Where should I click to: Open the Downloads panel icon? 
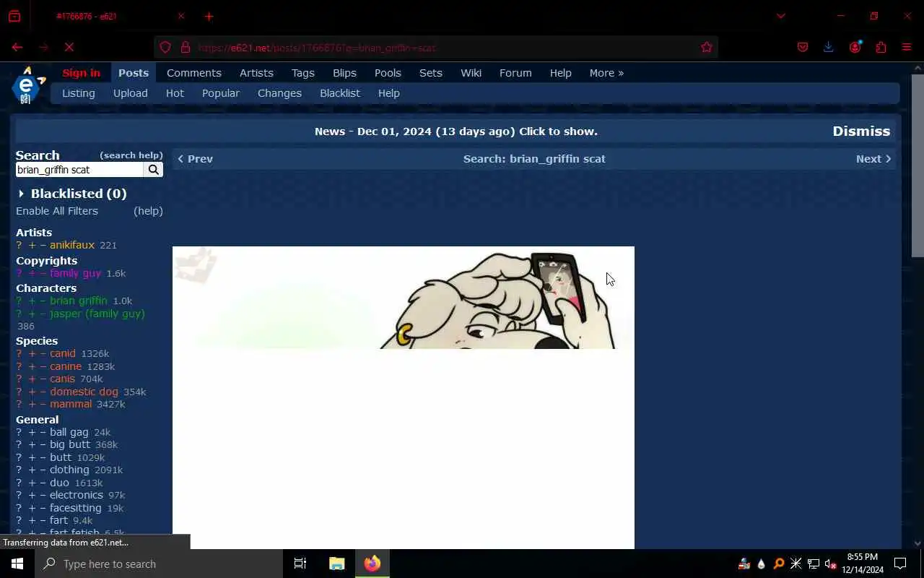coord(829,47)
